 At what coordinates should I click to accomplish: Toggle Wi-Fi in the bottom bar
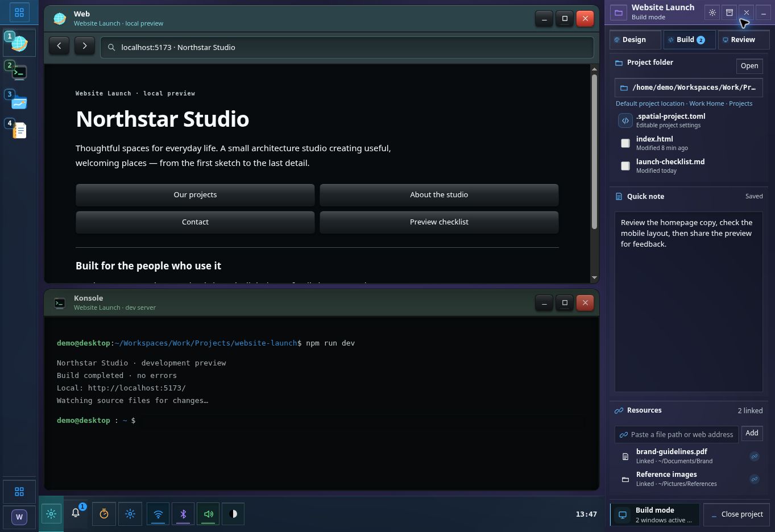click(x=158, y=514)
